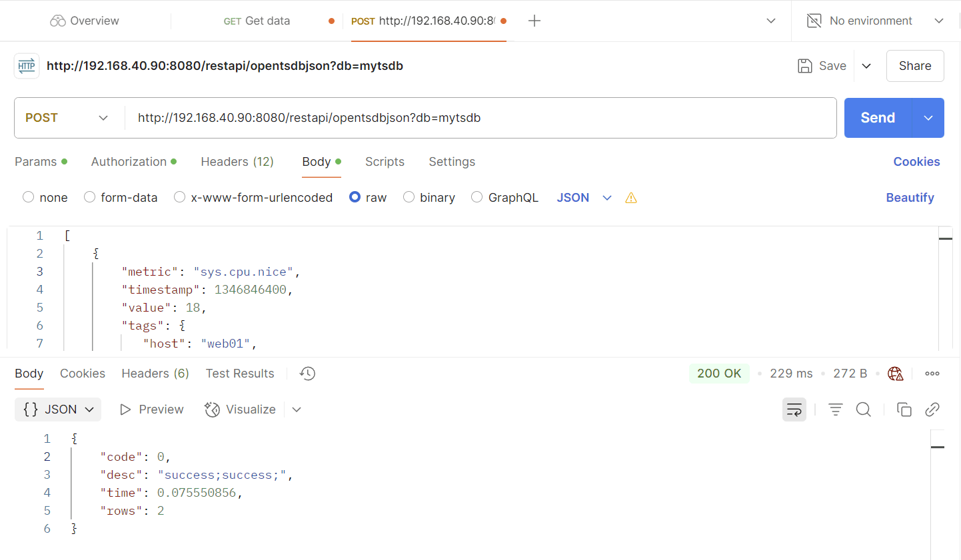Open the Scripts tab
Image resolution: width=961 pixels, height=560 pixels.
point(385,162)
